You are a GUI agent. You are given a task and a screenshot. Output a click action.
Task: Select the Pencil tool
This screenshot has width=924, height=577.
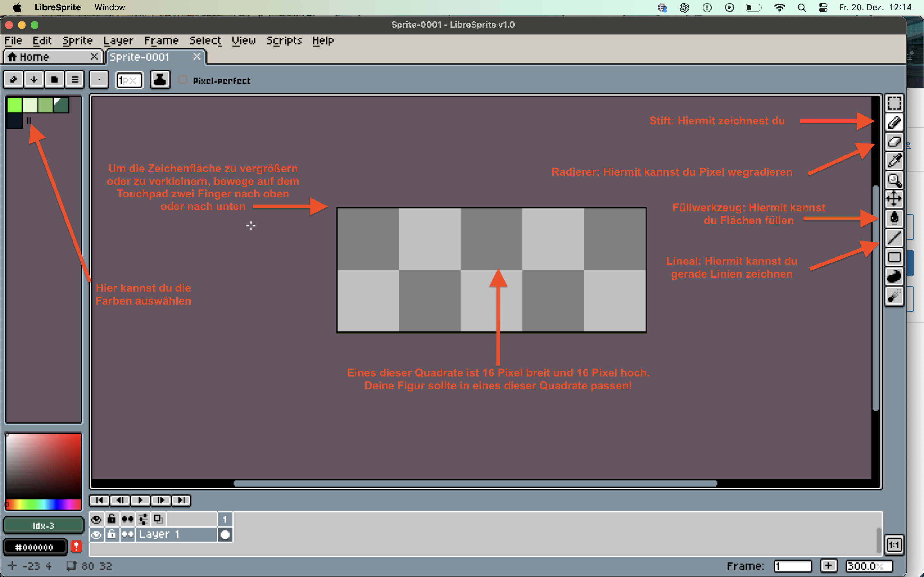(894, 122)
